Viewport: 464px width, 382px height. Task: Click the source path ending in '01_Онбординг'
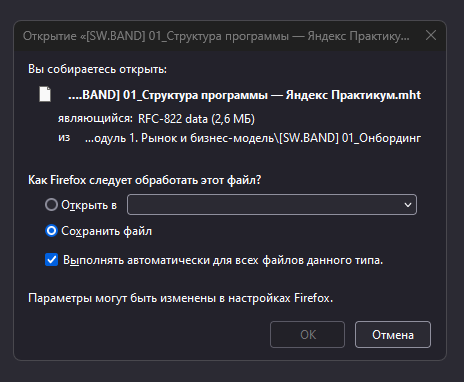253,138
